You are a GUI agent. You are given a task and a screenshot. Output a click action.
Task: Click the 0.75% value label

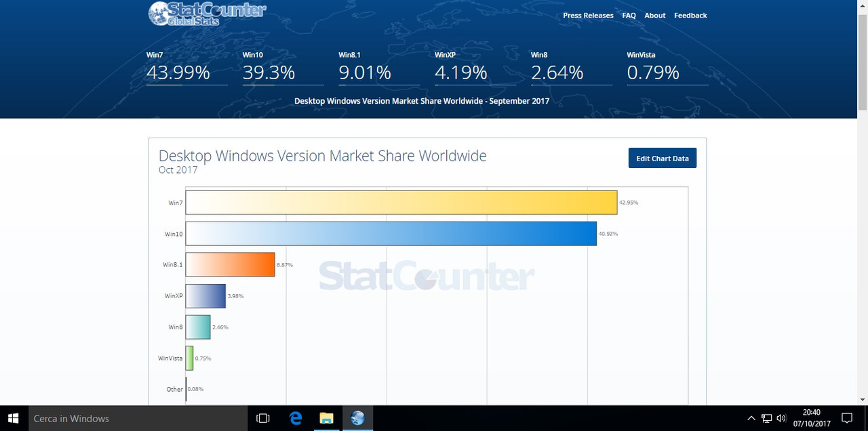pos(203,358)
